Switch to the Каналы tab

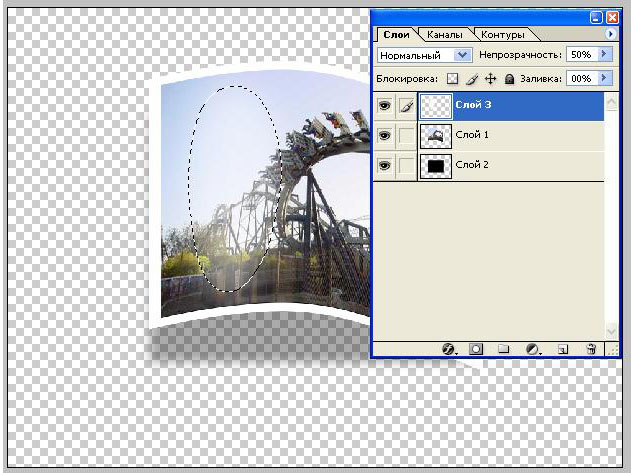coord(443,35)
